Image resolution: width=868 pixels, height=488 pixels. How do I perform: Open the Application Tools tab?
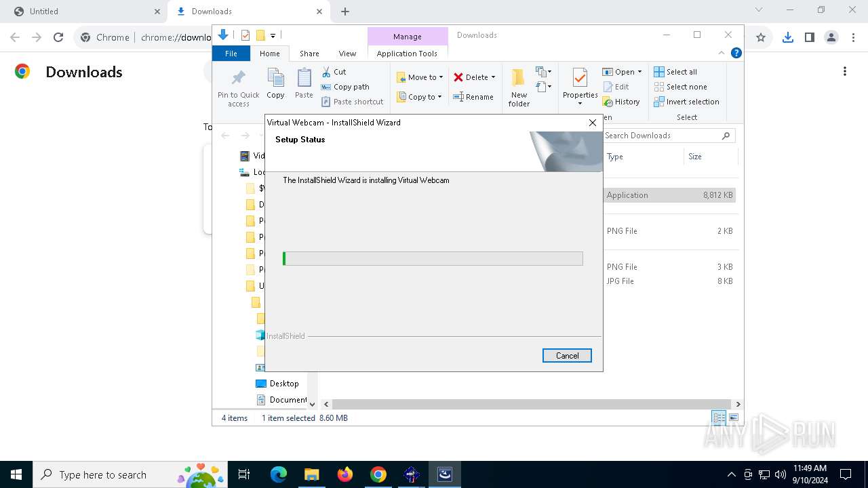point(407,54)
